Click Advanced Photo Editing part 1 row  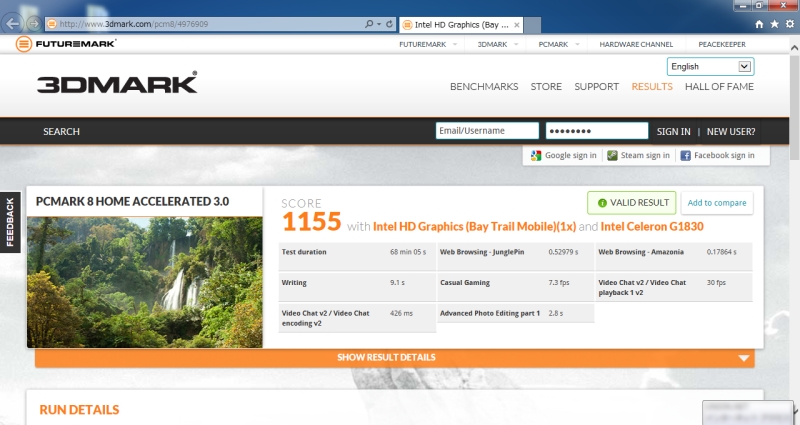(515, 313)
